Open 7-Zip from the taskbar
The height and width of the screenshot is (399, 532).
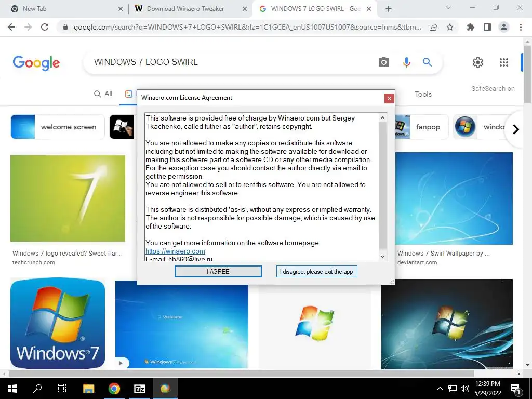click(x=139, y=389)
